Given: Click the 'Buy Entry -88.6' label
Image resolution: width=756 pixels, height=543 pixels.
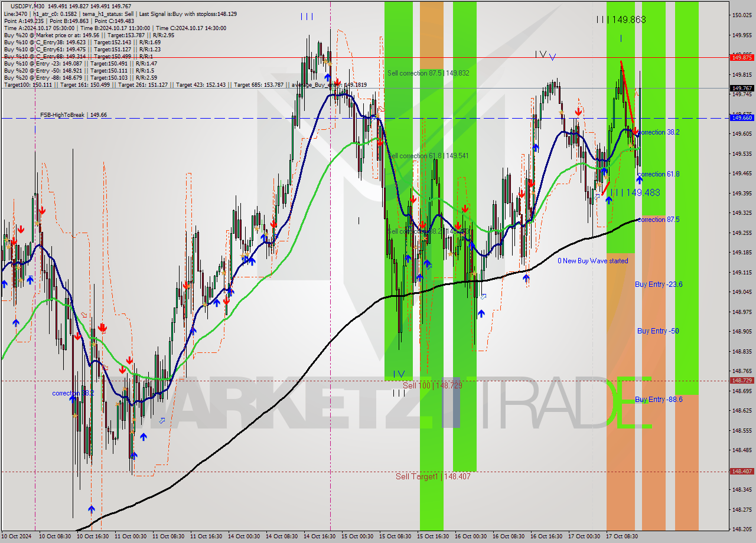Looking at the screenshot, I should [x=659, y=400].
